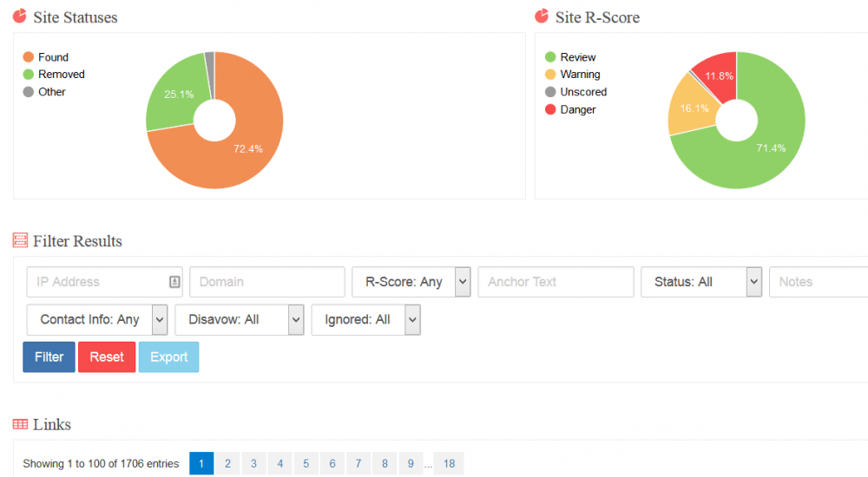Select pagination page 1
This screenshot has width=868, height=477.
click(x=201, y=463)
